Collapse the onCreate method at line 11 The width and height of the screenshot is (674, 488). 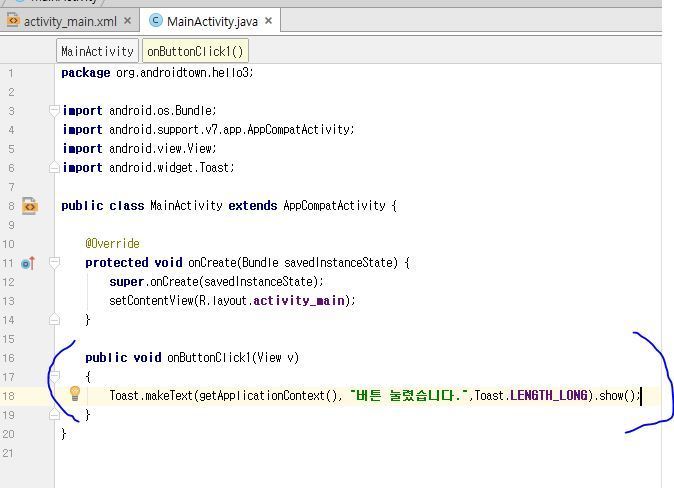pos(54,262)
